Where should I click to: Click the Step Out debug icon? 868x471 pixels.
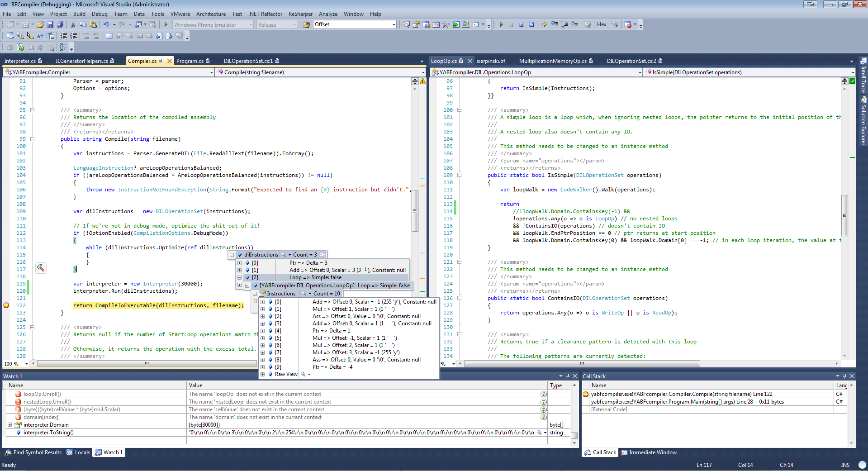[x=574, y=24]
